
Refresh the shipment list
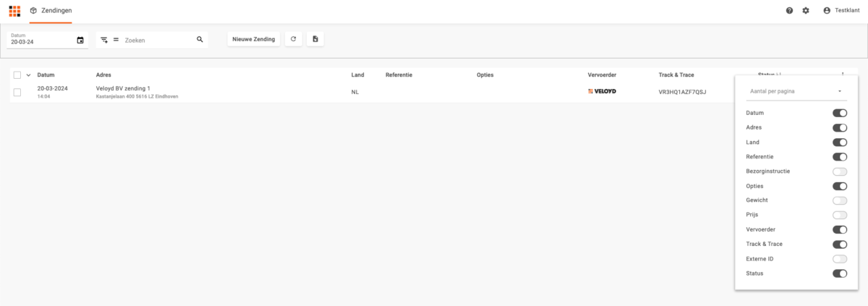point(293,39)
